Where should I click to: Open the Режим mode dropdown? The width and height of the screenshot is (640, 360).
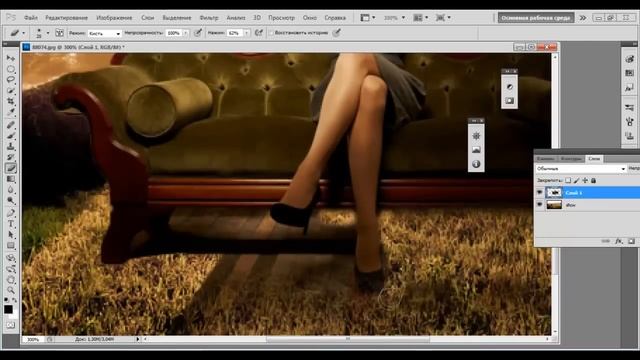click(105, 33)
